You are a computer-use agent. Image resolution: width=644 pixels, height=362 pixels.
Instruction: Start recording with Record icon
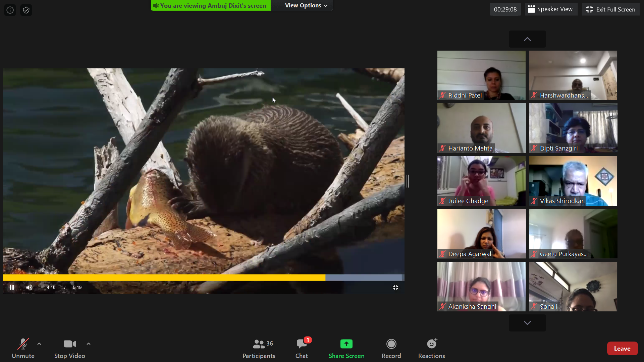pyautogui.click(x=391, y=344)
